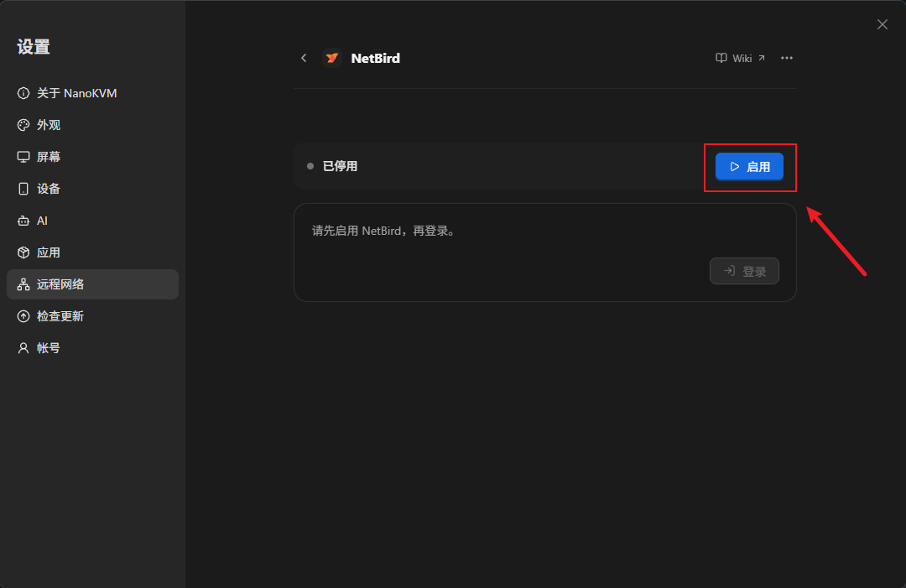The height and width of the screenshot is (588, 906).
Task: Click the grey status dot beside 已停用
Action: click(310, 166)
